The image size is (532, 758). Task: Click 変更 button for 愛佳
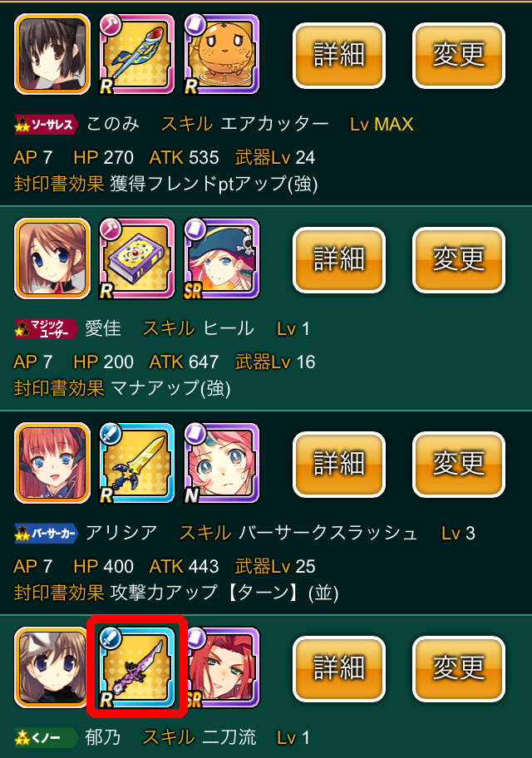coord(459,259)
